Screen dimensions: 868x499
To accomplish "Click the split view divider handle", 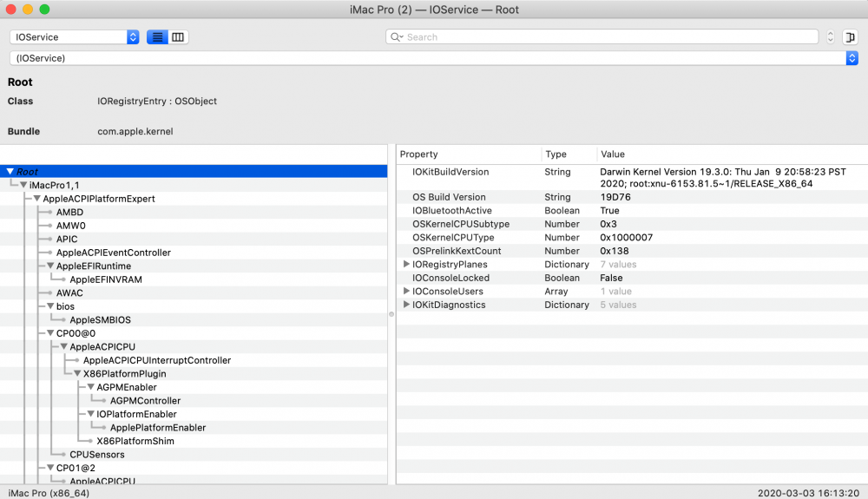I will [391, 314].
